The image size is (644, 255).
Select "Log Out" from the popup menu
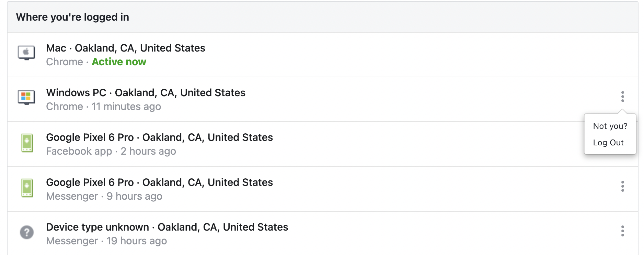[608, 143]
